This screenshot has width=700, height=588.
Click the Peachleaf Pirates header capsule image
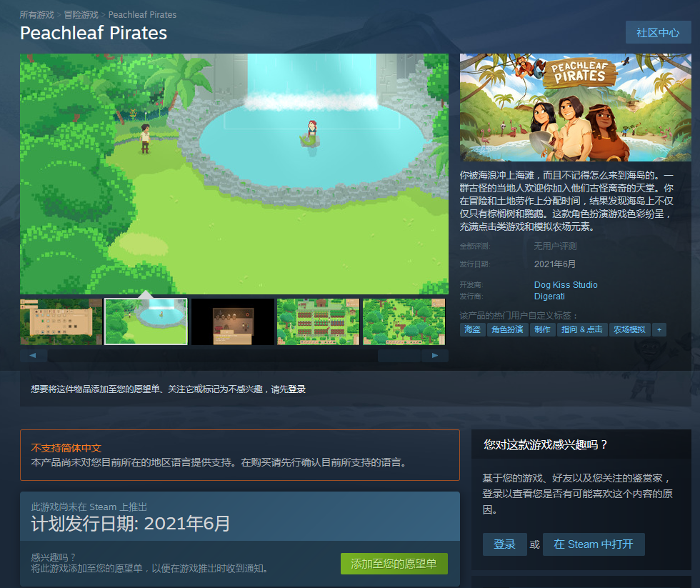[576, 108]
